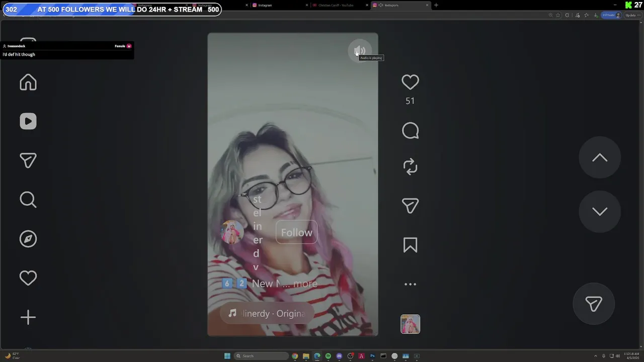Go to next reel with down arrow
This screenshot has height=362, width=644.
600,211
